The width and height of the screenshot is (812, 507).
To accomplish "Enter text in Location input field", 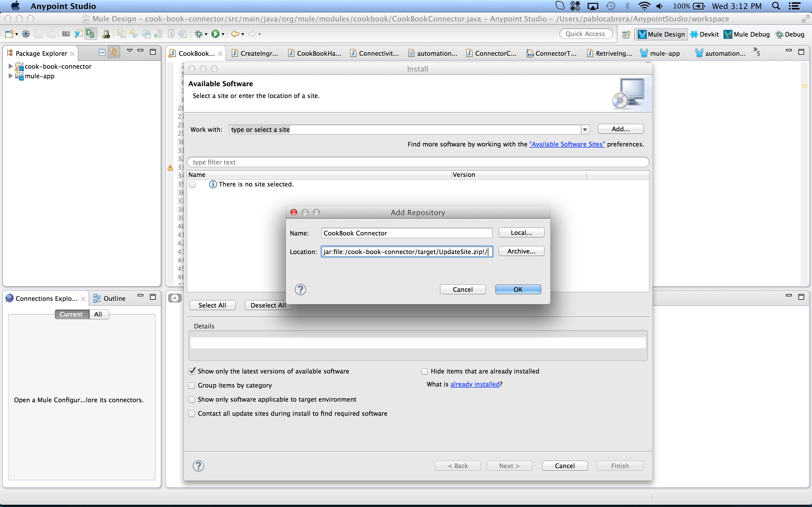I will pos(406,251).
